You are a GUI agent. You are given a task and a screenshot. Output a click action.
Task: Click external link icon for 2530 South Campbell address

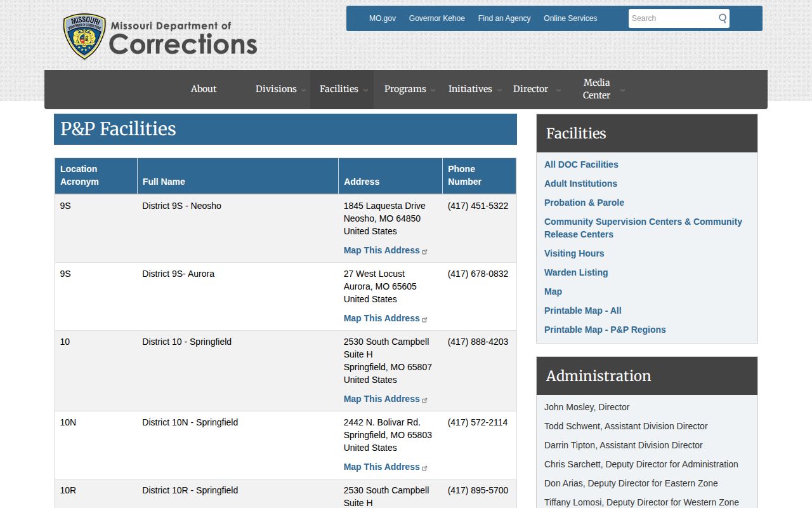(424, 400)
